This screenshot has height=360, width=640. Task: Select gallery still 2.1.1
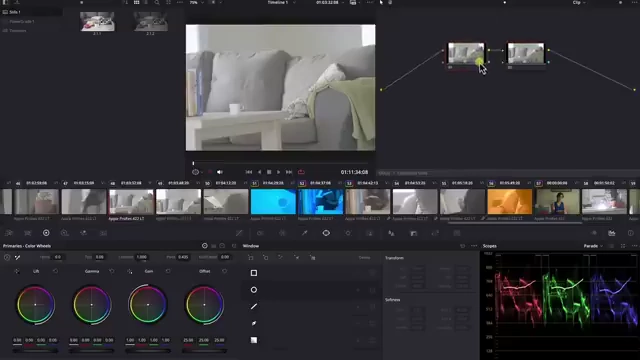(97, 21)
